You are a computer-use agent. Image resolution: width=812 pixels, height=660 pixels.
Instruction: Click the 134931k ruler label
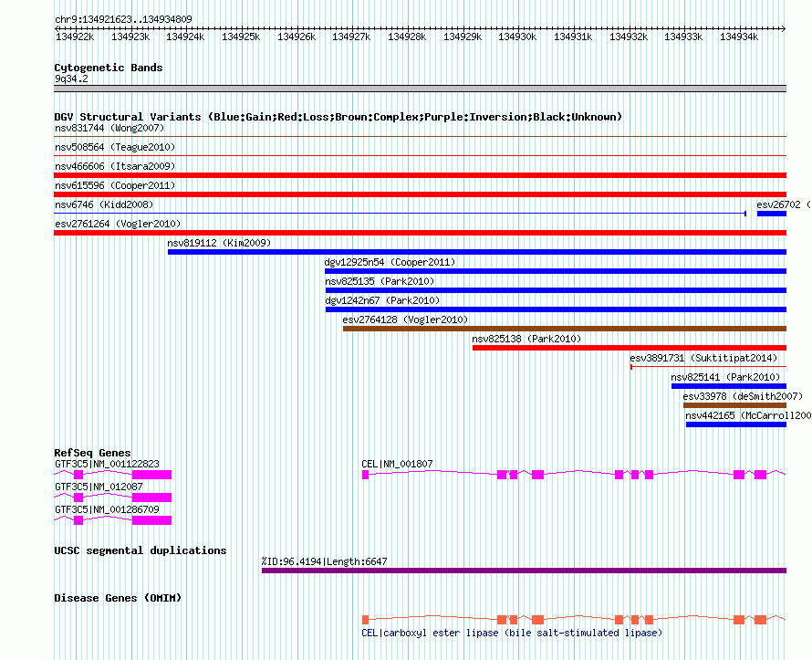coord(573,37)
